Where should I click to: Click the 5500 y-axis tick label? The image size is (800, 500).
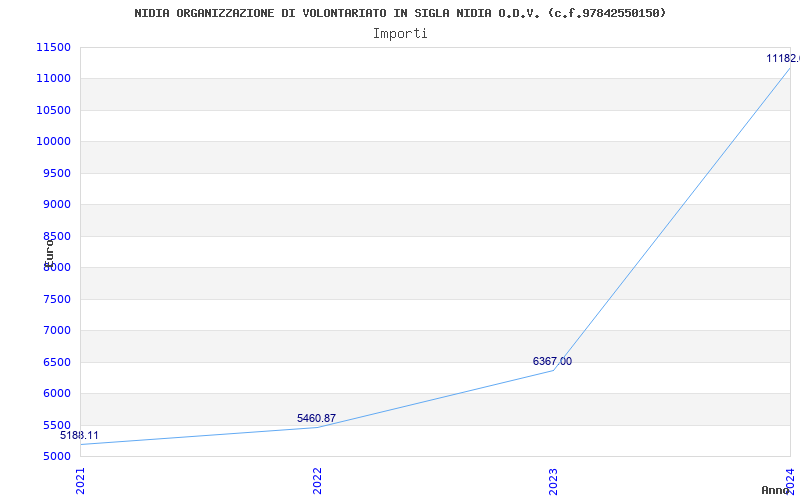point(56,425)
